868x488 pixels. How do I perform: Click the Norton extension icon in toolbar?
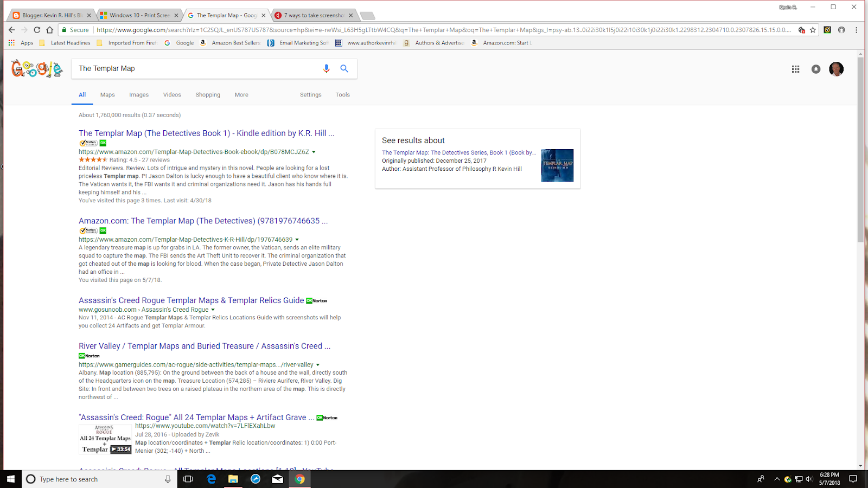pos(827,30)
